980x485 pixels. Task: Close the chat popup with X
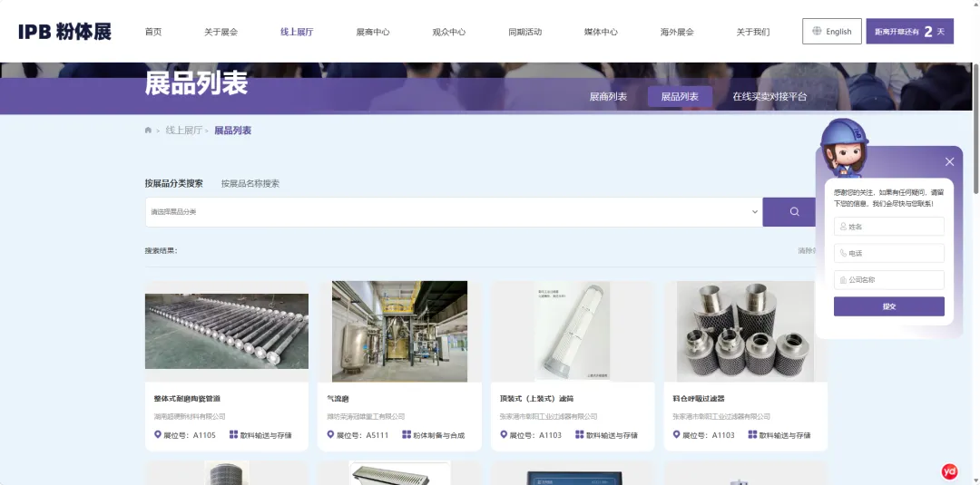coord(949,161)
